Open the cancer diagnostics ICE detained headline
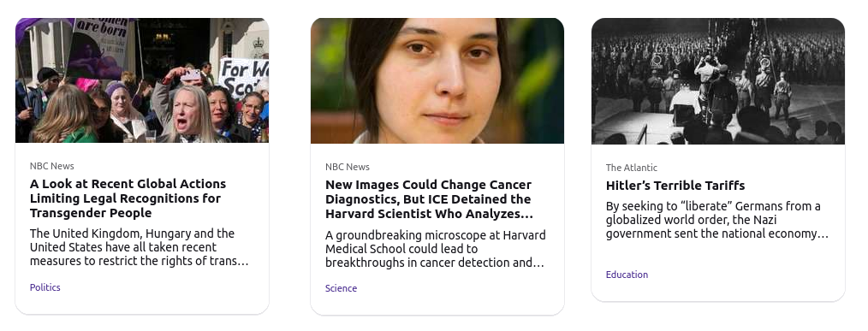Viewport: 868px width, 331px height. 429,199
